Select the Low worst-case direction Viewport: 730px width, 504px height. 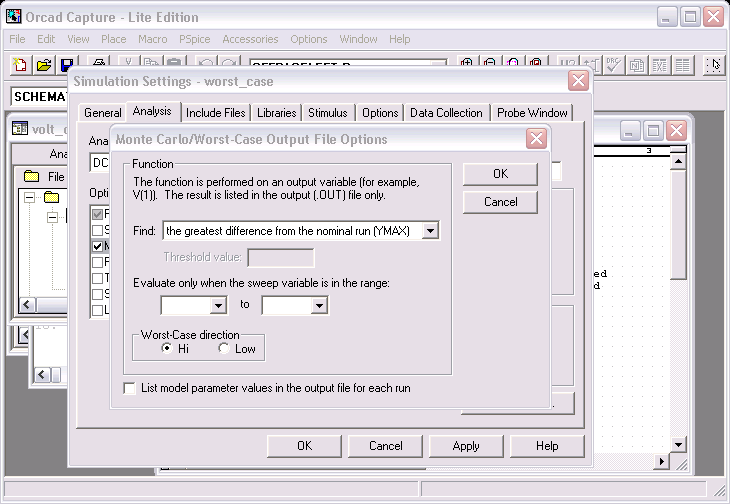(224, 348)
